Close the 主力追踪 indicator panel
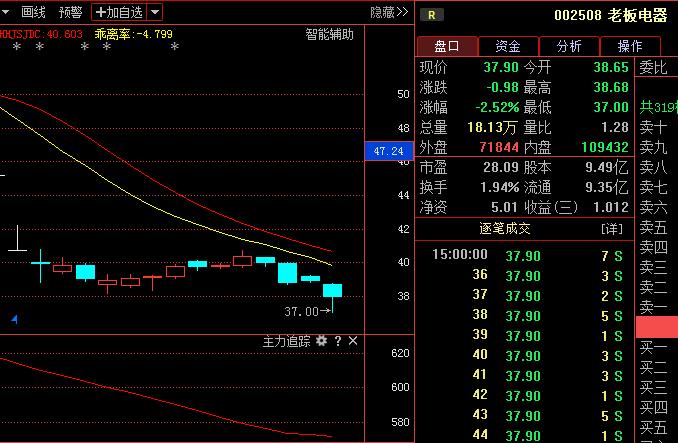This screenshot has width=678, height=443. pos(353,341)
